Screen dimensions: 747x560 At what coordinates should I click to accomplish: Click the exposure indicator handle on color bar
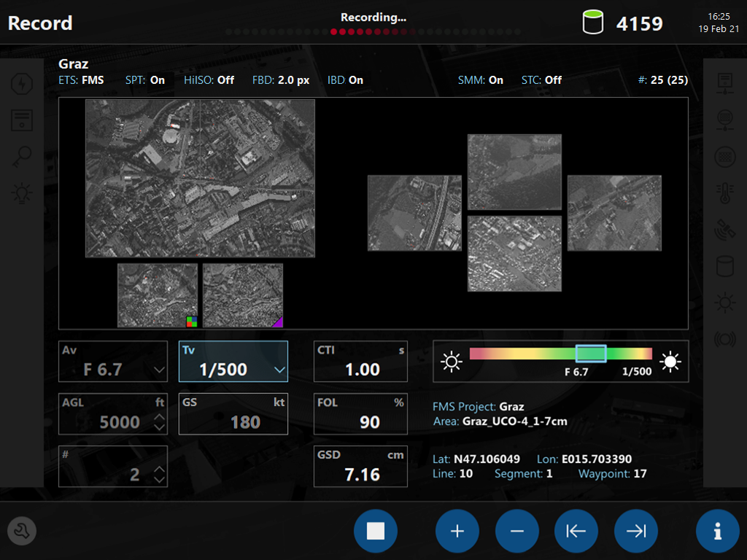pyautogui.click(x=591, y=354)
